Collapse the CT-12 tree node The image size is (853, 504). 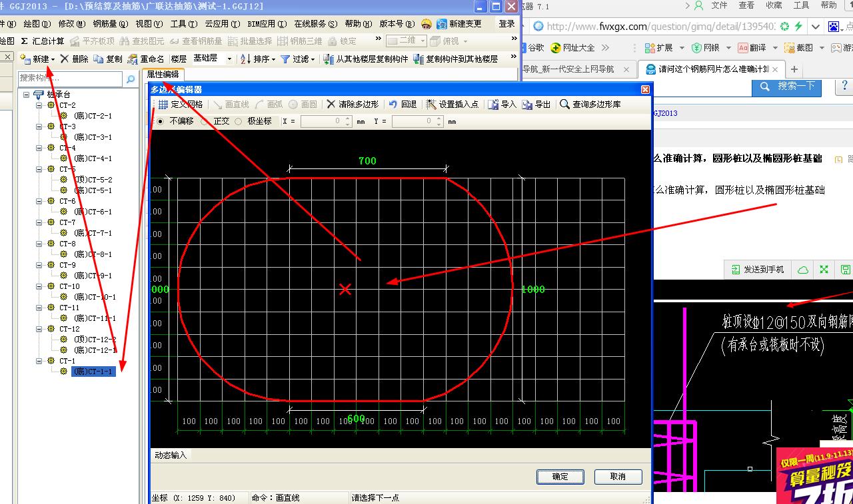click(39, 329)
